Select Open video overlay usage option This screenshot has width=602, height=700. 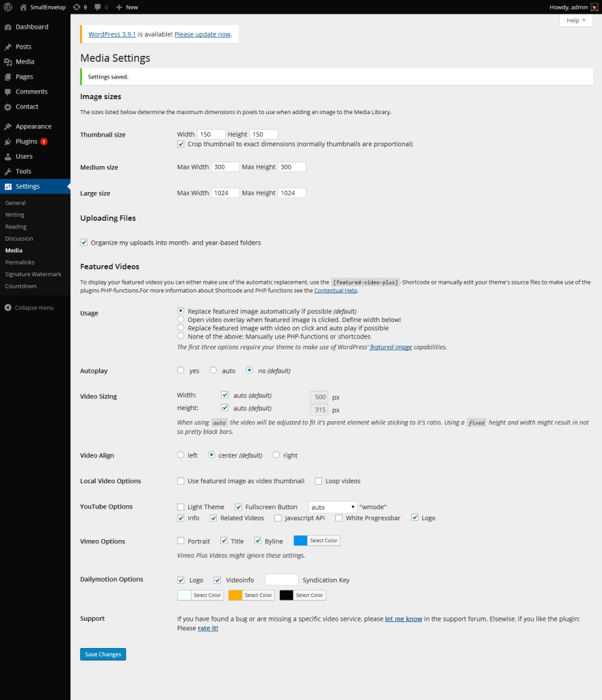coord(181,319)
